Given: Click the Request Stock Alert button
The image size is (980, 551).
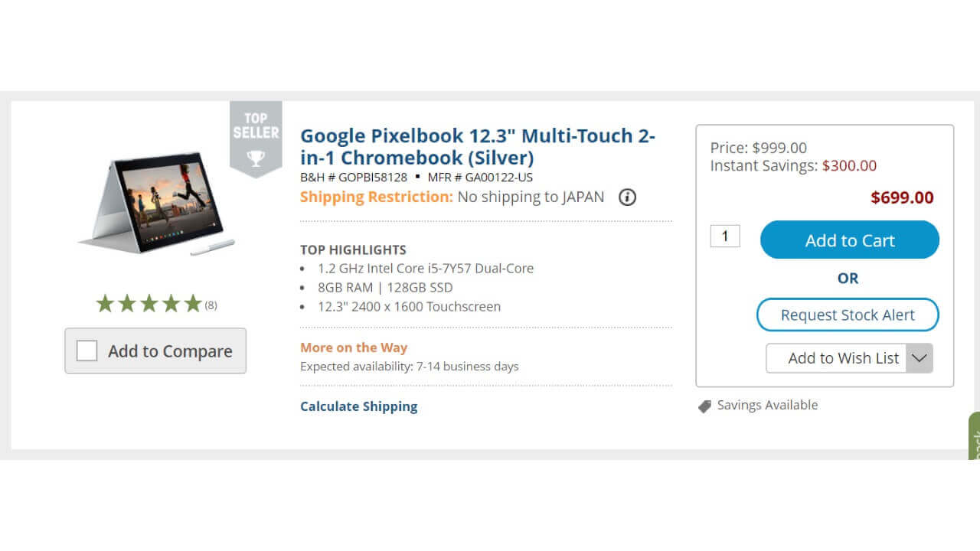Looking at the screenshot, I should click(x=848, y=315).
